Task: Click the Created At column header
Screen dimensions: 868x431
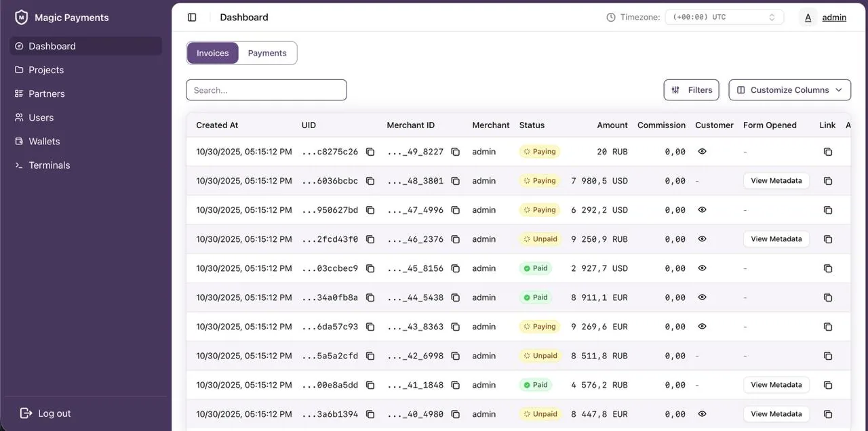Action: click(217, 125)
